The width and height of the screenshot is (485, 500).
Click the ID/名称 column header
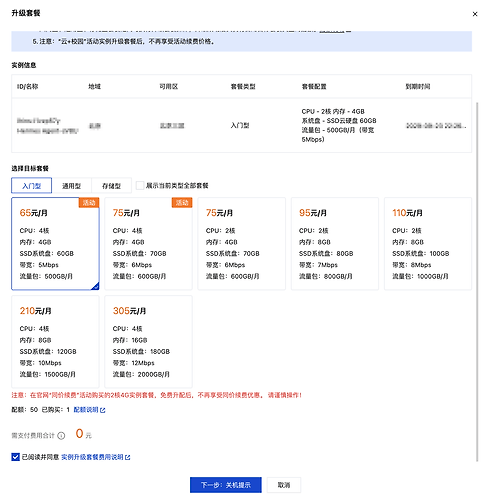28,87
